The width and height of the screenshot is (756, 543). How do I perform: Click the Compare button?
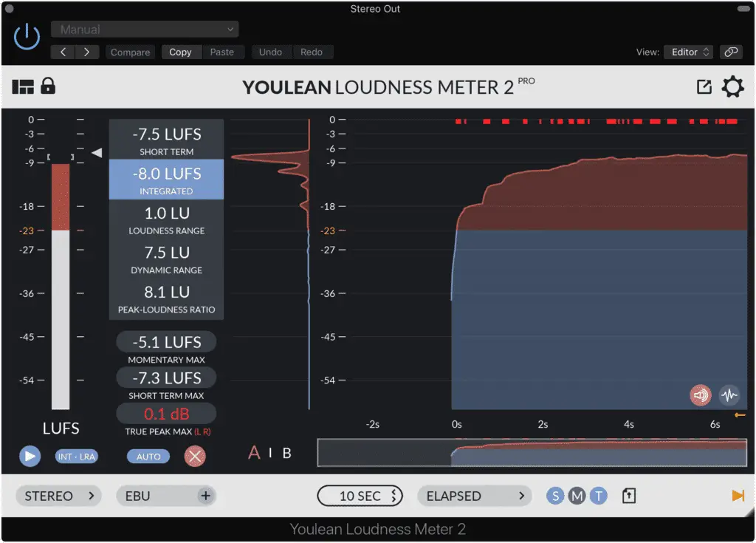[130, 52]
